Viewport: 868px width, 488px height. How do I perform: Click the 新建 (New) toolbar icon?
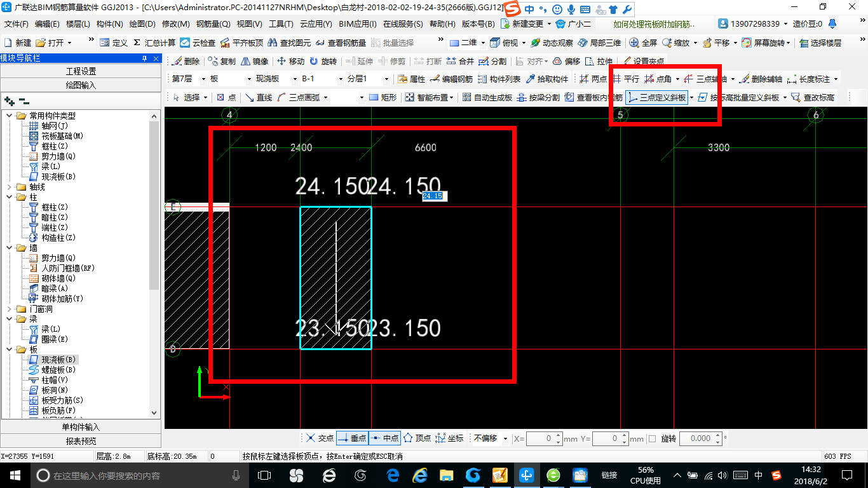click(x=17, y=43)
